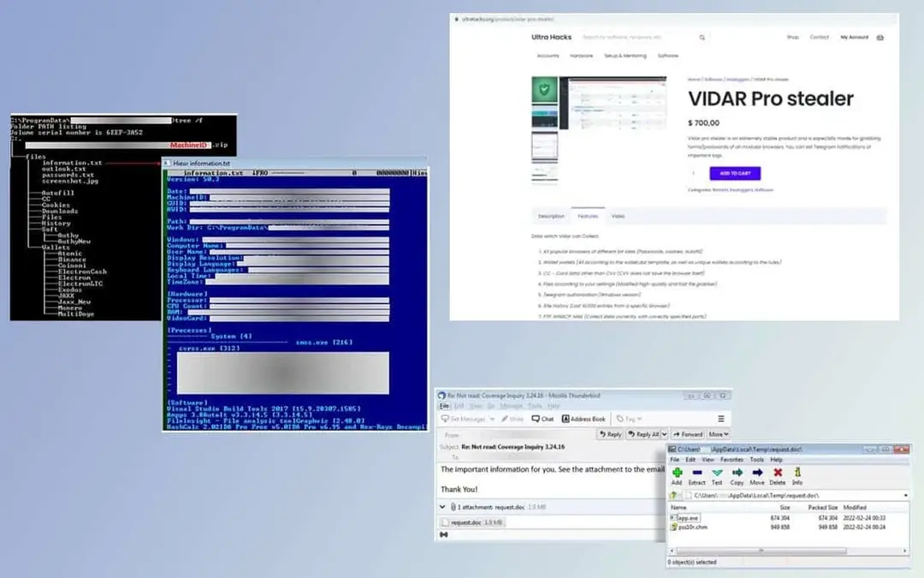This screenshot has height=578, width=924.
Task: Click the quantity field beside Add to Cart
Action: point(695,173)
